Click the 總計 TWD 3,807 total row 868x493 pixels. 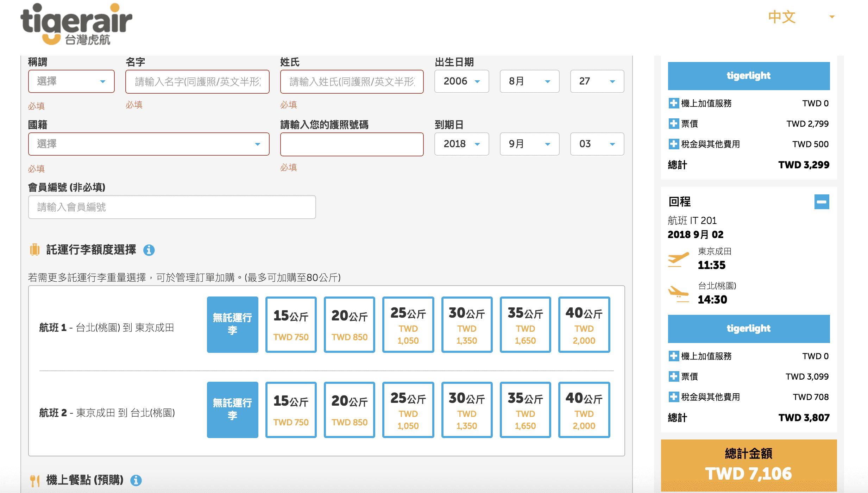749,418
